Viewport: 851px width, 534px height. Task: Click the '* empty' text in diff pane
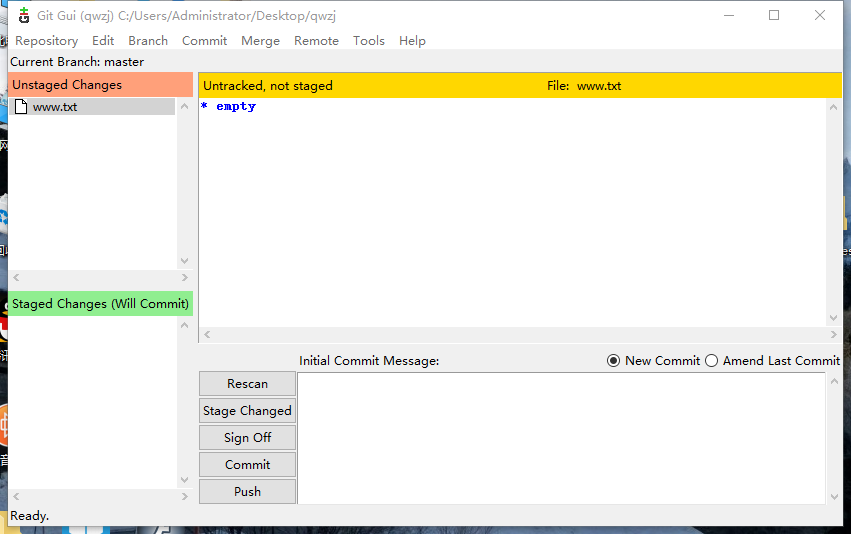coord(228,106)
